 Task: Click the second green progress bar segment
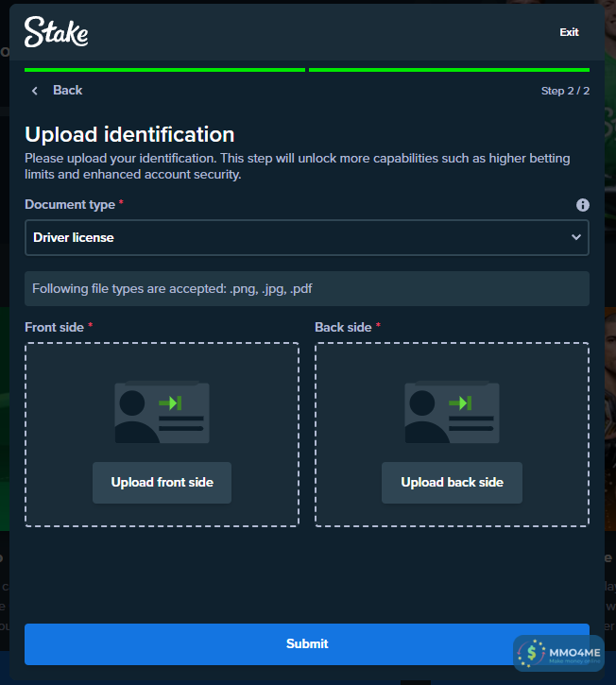449,70
